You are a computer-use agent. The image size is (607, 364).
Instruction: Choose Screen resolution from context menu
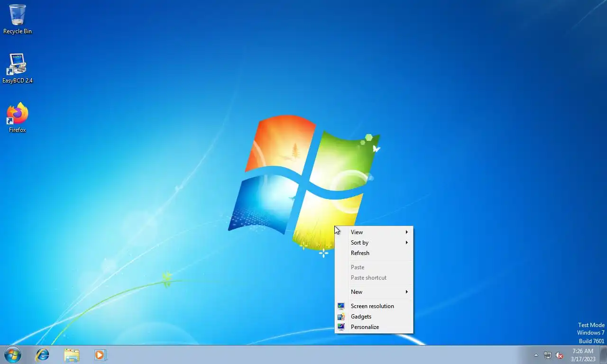click(x=374, y=306)
